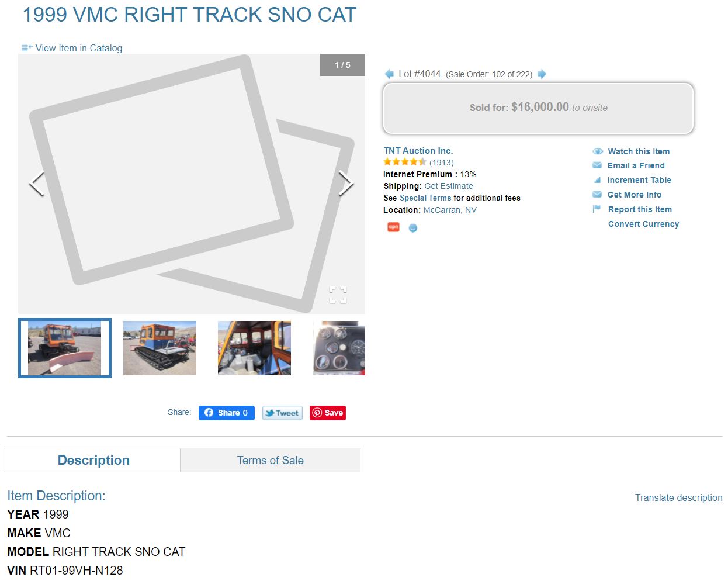728x584 pixels.
Task: Select the Description tab
Action: point(93,460)
